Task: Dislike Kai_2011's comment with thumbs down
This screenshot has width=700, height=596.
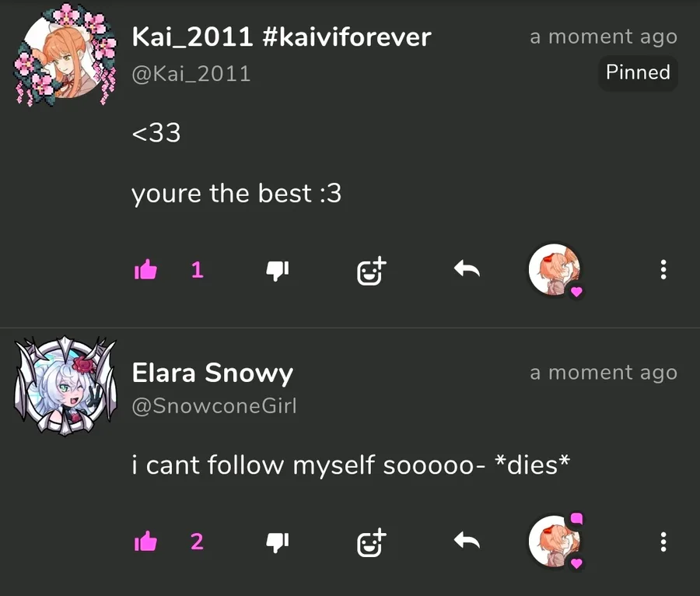Action: coord(278,271)
